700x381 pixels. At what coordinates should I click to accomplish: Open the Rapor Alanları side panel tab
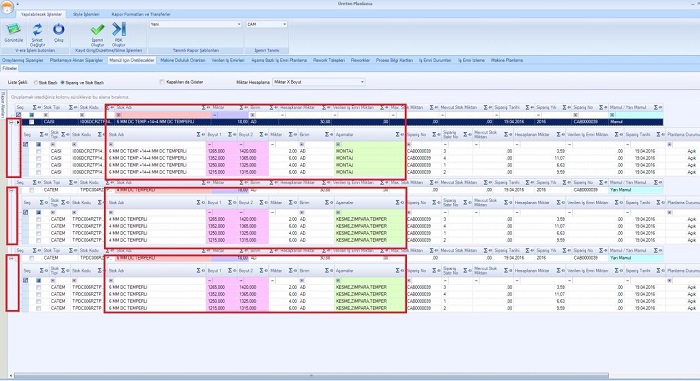[3, 104]
